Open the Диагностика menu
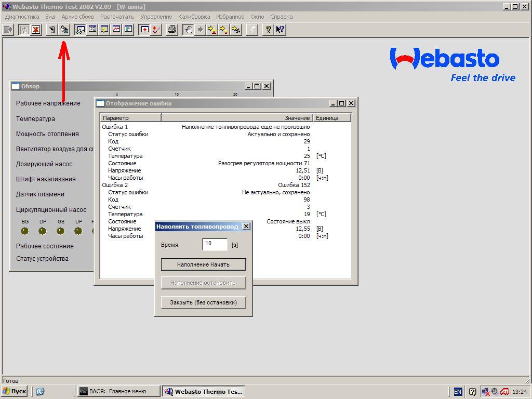This screenshot has width=532, height=399. (x=22, y=17)
